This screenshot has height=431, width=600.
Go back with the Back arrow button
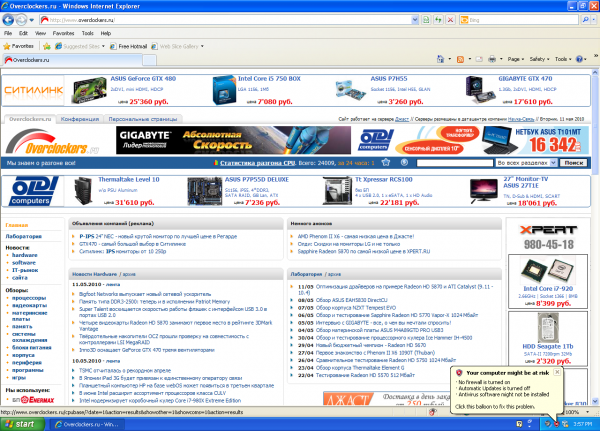coord(8,20)
